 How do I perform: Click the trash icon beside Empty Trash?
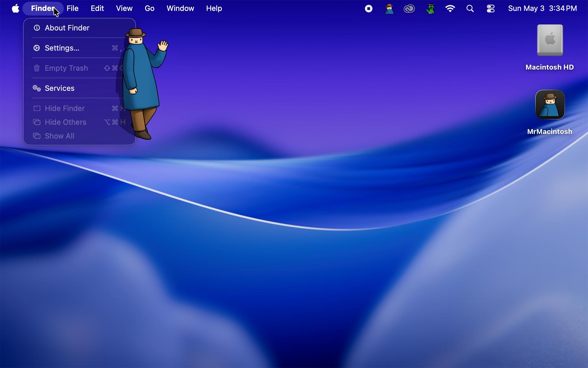(37, 68)
